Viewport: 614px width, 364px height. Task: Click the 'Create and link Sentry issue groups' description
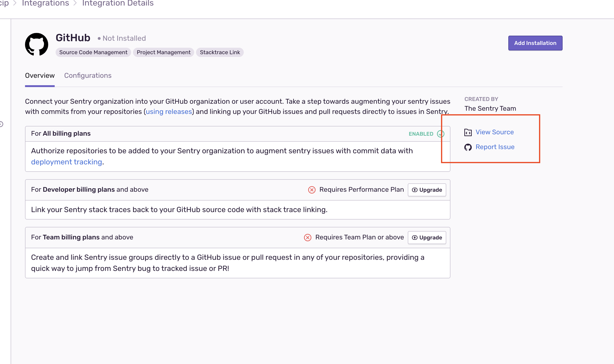(x=228, y=263)
